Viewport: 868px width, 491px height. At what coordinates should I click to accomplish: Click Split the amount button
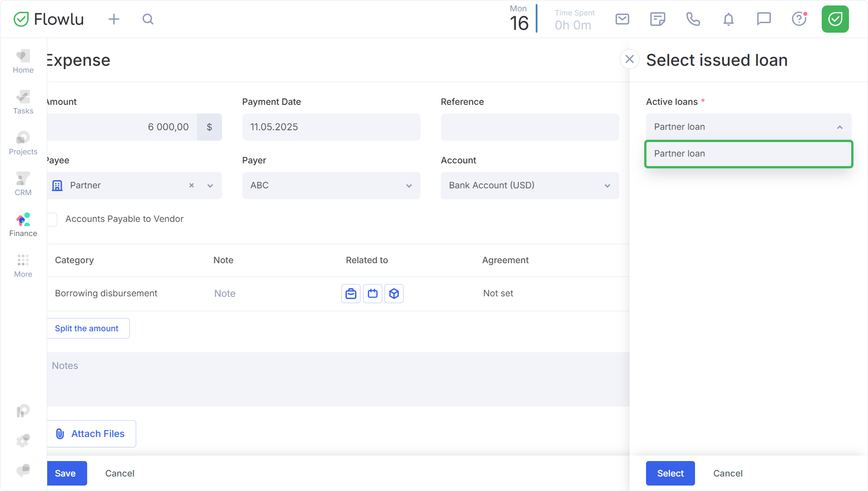click(87, 329)
